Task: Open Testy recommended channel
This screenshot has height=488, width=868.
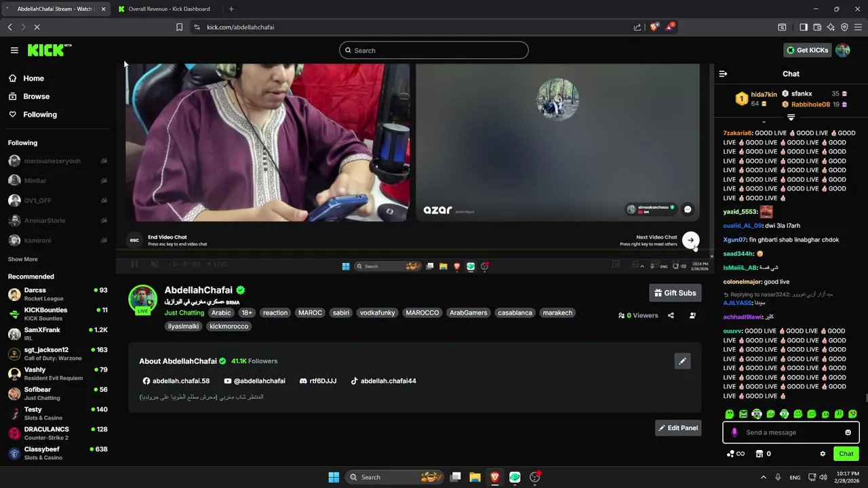Action: coord(58,413)
